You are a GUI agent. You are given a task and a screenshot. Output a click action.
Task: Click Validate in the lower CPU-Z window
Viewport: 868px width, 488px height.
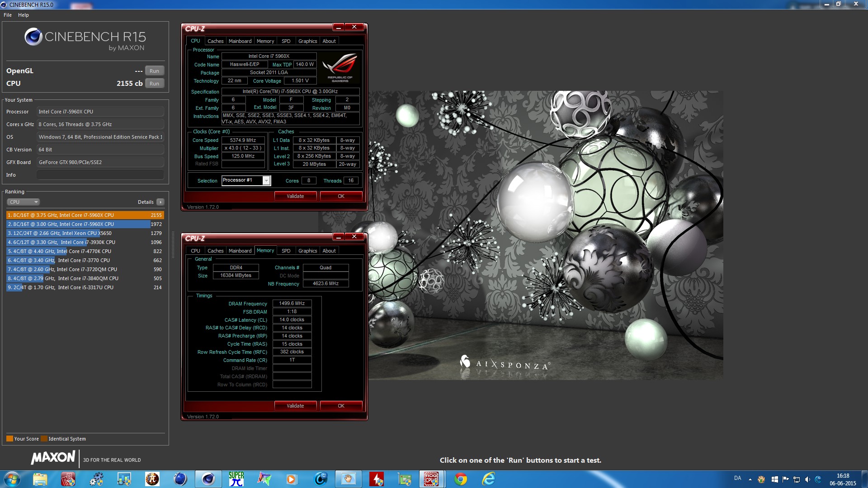(x=295, y=406)
